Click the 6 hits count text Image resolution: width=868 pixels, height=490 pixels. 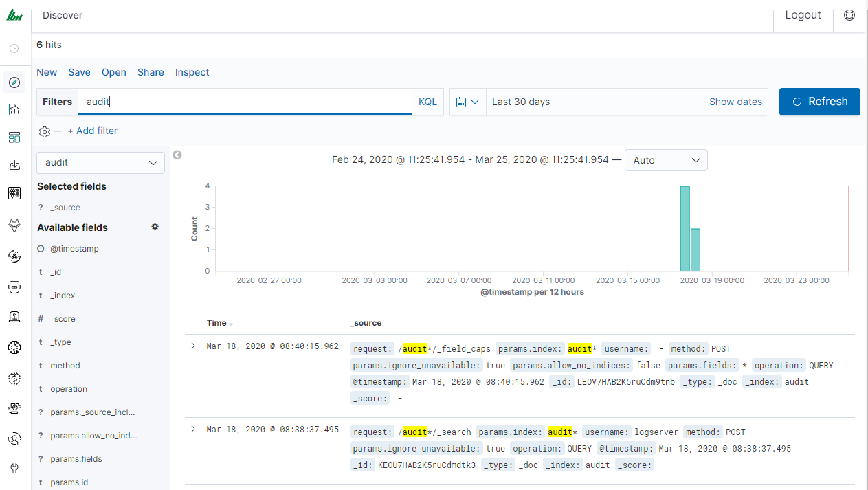click(49, 45)
